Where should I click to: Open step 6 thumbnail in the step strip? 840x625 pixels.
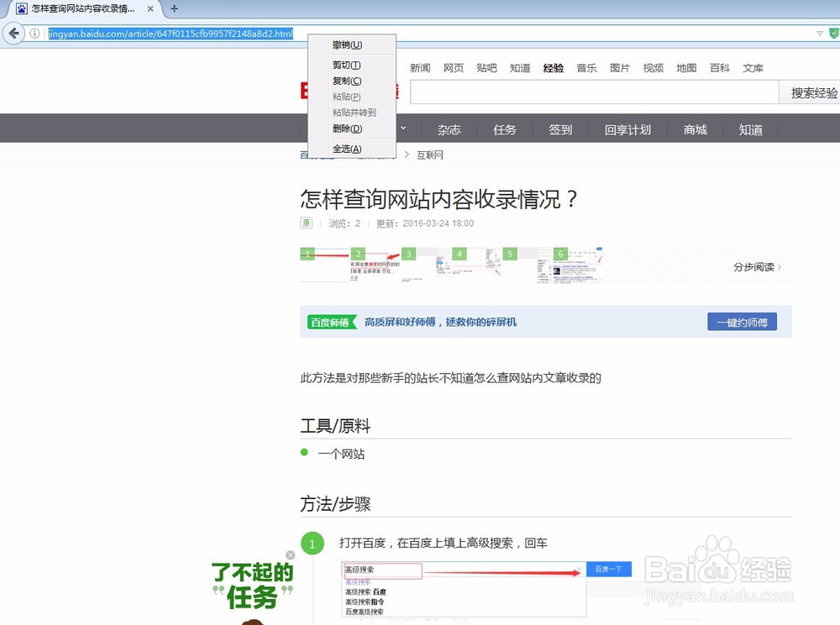[578, 265]
